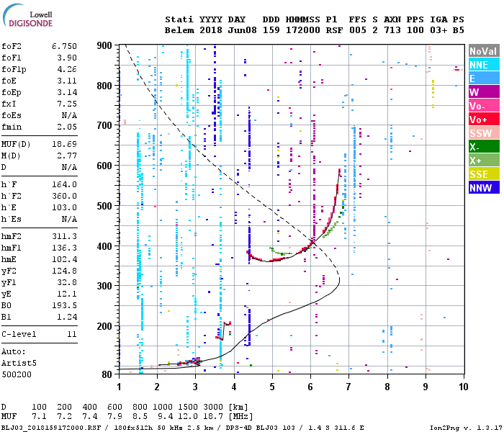
Task: Click the Ion2Png version text
Action: pos(465,428)
